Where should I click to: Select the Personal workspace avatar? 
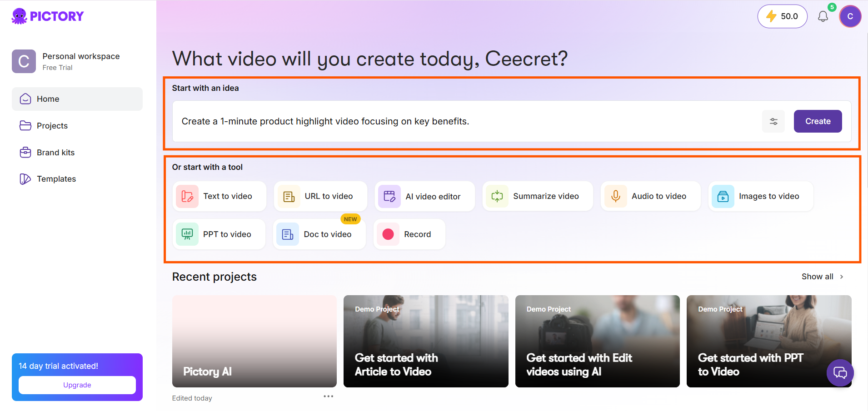pos(24,61)
